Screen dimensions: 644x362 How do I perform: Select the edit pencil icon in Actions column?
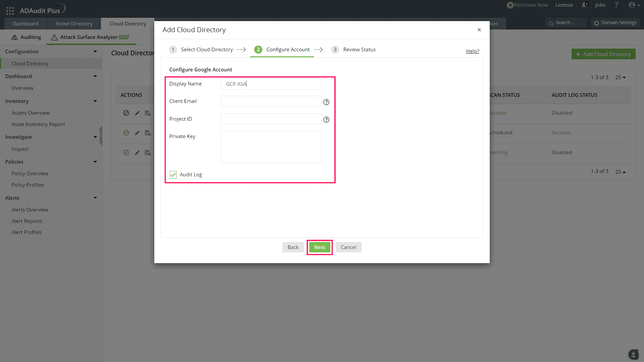[x=137, y=113]
